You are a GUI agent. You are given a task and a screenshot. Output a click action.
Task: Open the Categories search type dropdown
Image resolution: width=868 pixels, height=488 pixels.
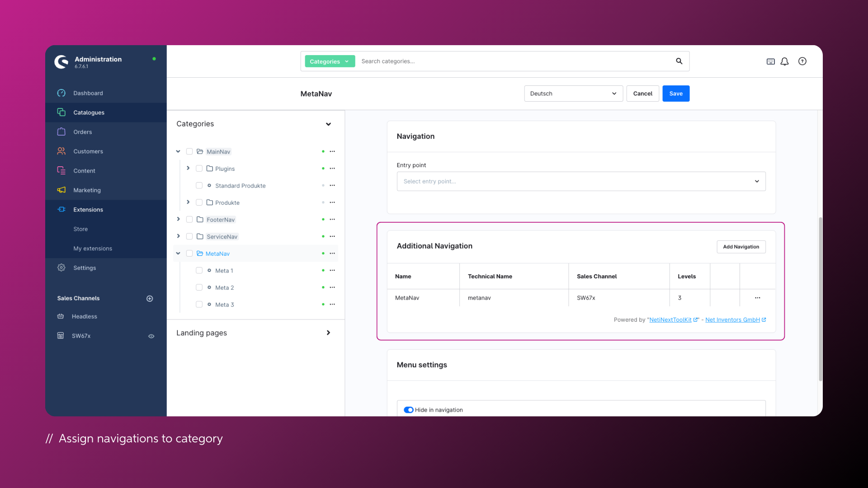click(x=330, y=61)
